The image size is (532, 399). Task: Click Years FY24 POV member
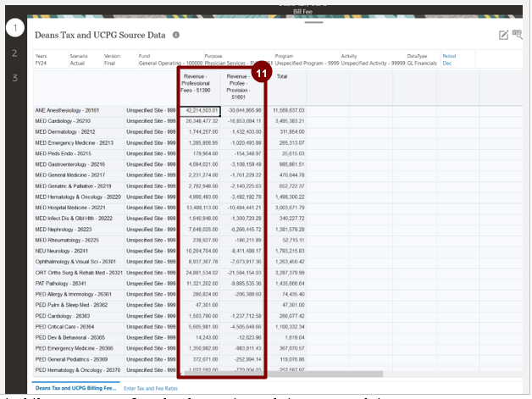(41, 64)
